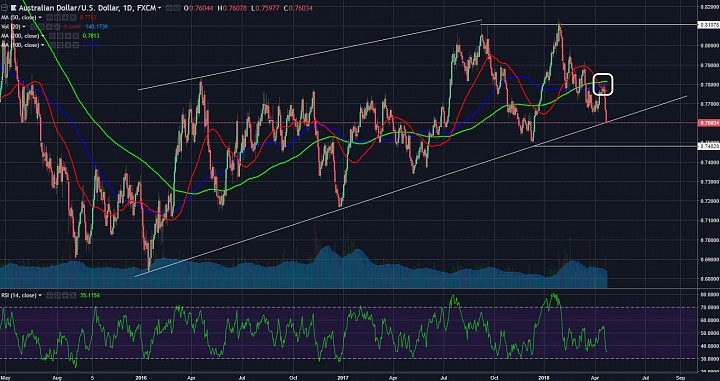Click the RSI value 35.1154
Screen dimensions: 720x381
[x=90, y=296]
